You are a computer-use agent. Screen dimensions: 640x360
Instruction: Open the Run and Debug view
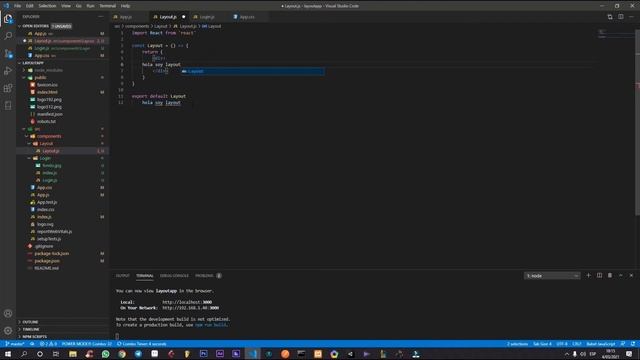click(x=8, y=71)
